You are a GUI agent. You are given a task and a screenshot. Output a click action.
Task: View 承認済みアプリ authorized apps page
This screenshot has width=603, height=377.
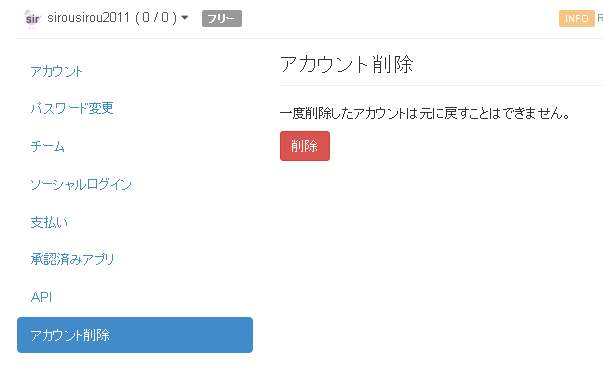pyautogui.click(x=72, y=259)
